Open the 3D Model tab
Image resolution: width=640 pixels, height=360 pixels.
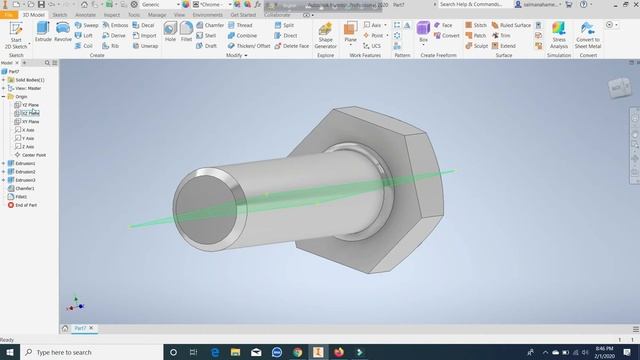(33, 15)
